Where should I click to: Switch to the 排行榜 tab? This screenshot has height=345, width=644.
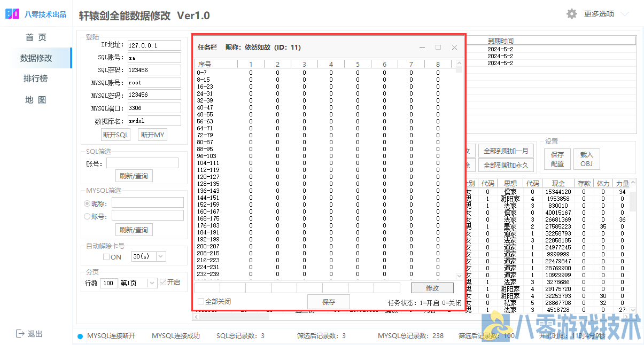[35, 79]
